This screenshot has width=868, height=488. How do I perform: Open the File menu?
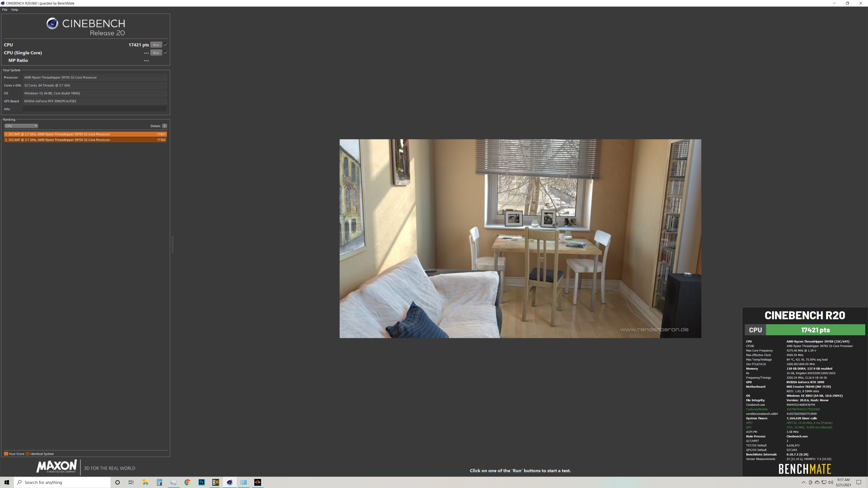click(5, 10)
